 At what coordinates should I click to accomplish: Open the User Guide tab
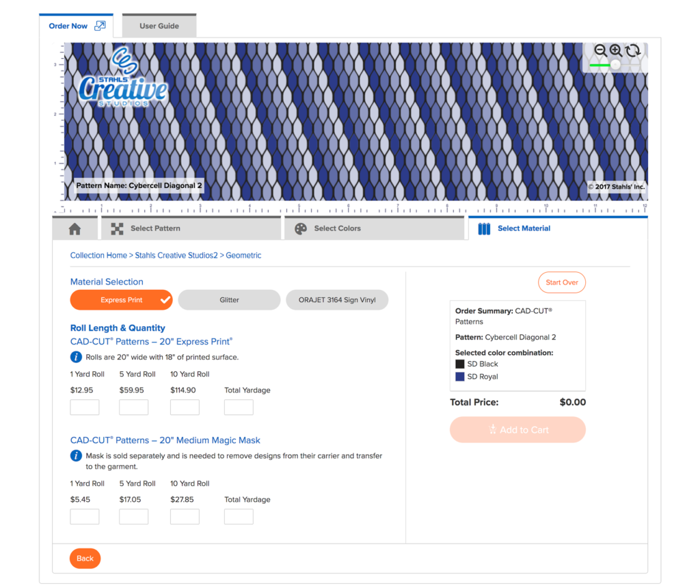click(159, 26)
